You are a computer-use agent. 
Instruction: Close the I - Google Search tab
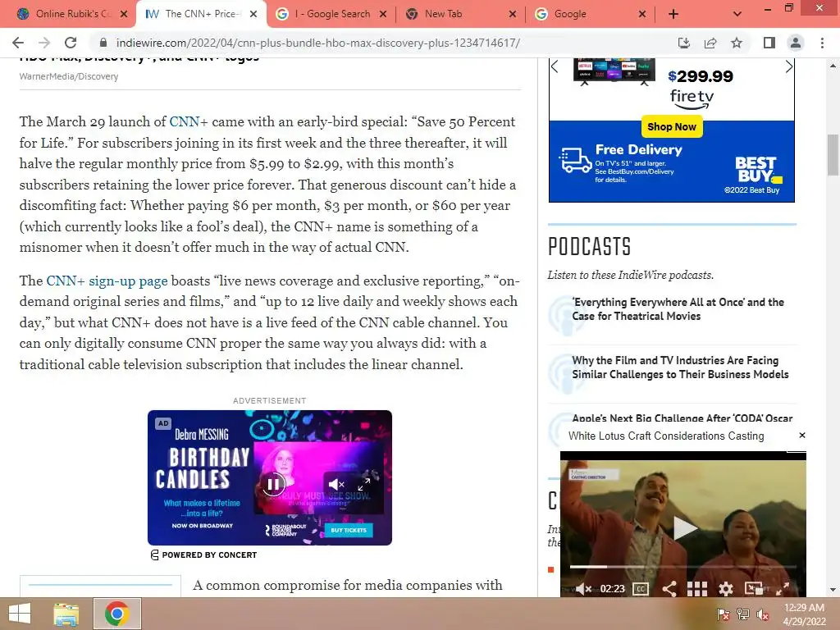click(x=383, y=14)
